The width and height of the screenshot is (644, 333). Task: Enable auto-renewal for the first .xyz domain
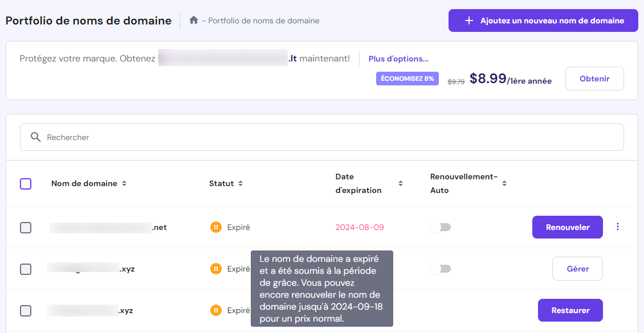(440, 268)
